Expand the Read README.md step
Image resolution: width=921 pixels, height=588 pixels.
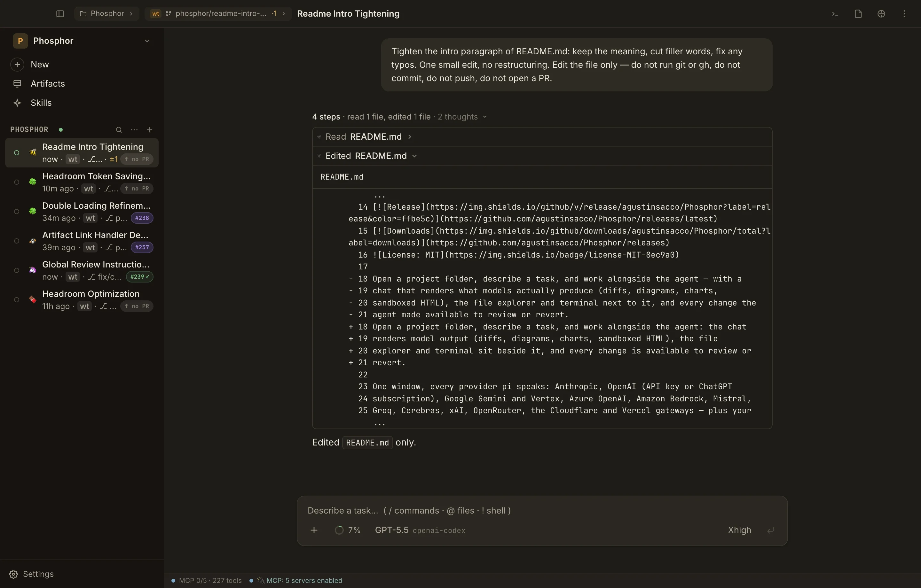click(368, 136)
